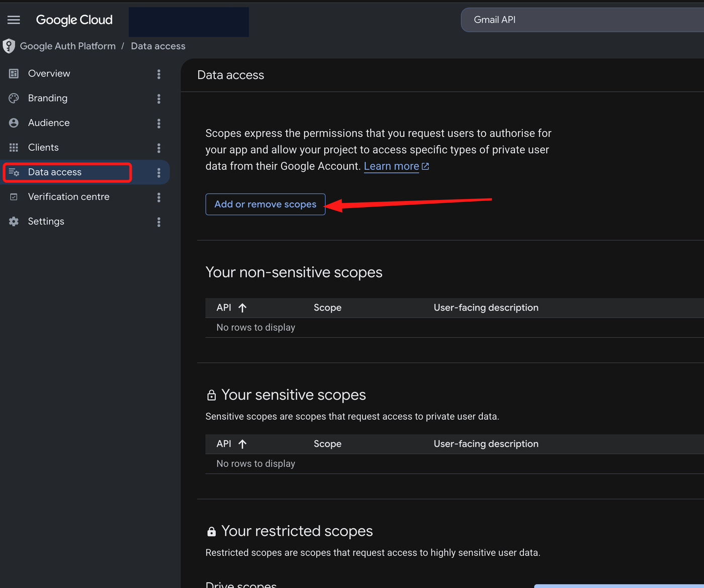Click the sensitive scopes description sentence
This screenshot has height=588, width=704.
coord(352,417)
